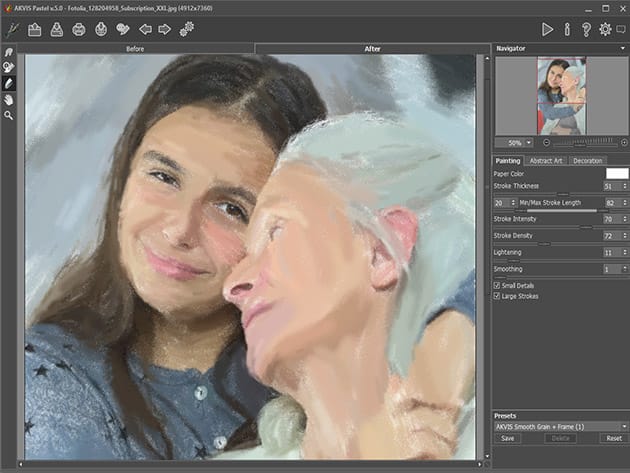
Task: Click the Save image icon
Action: click(x=57, y=29)
